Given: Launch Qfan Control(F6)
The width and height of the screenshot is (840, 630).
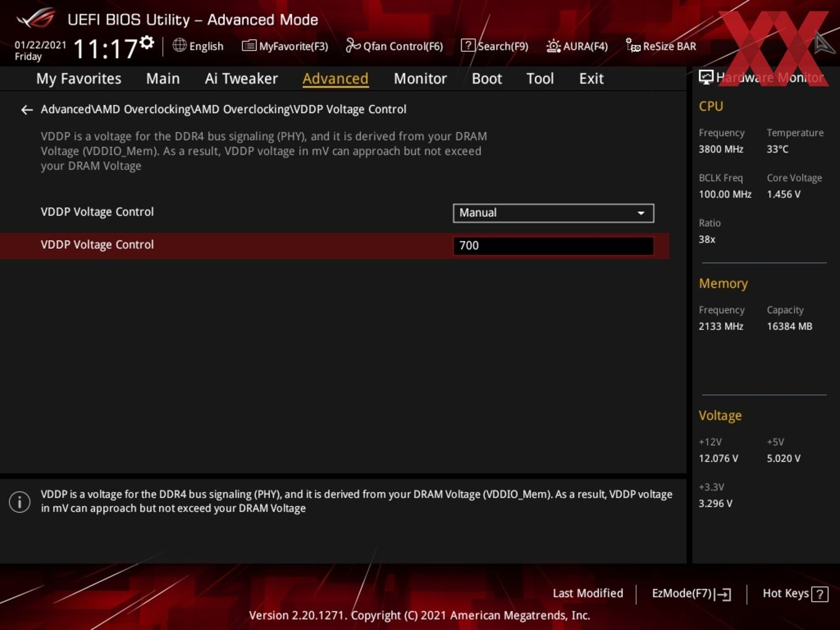Looking at the screenshot, I should (x=395, y=46).
